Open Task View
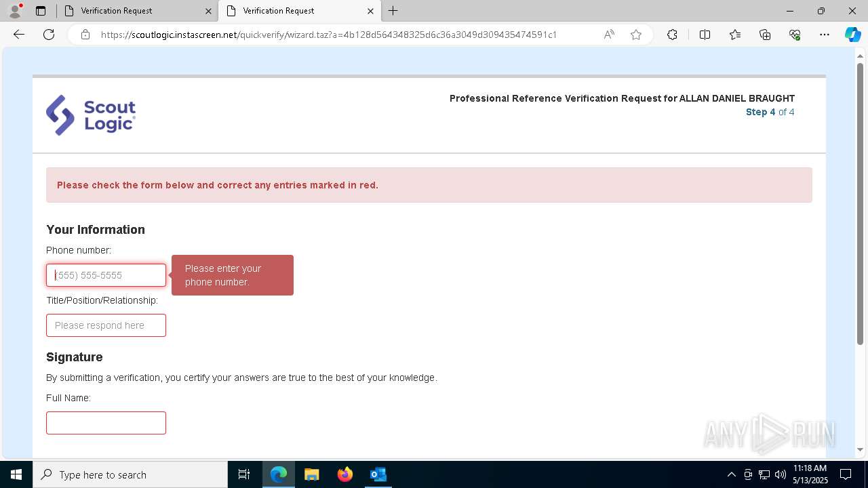Viewport: 868px width, 488px height. point(244,474)
